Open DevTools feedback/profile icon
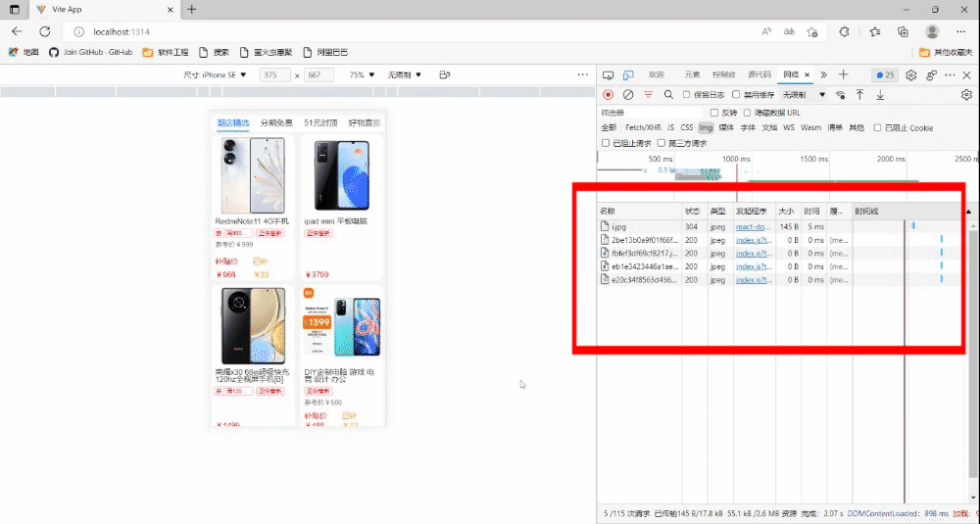The width and height of the screenshot is (980, 524). point(931,75)
